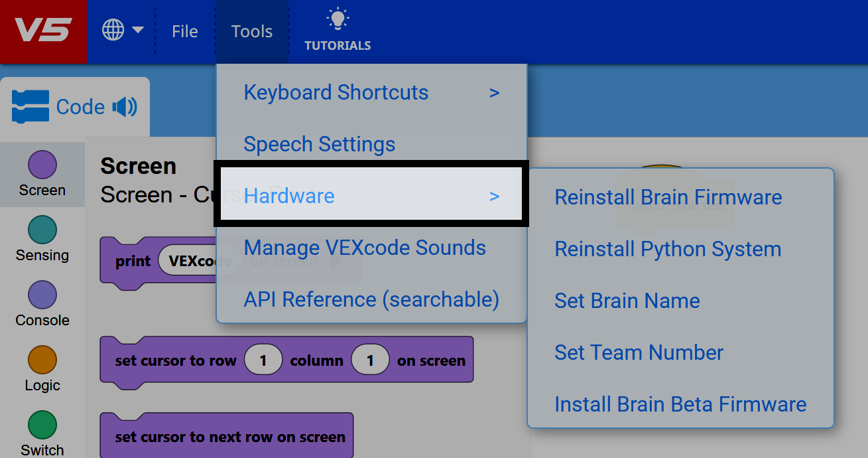Open the Tutorials lightbulb icon
Screen dimensions: 868x458
coord(338,20)
